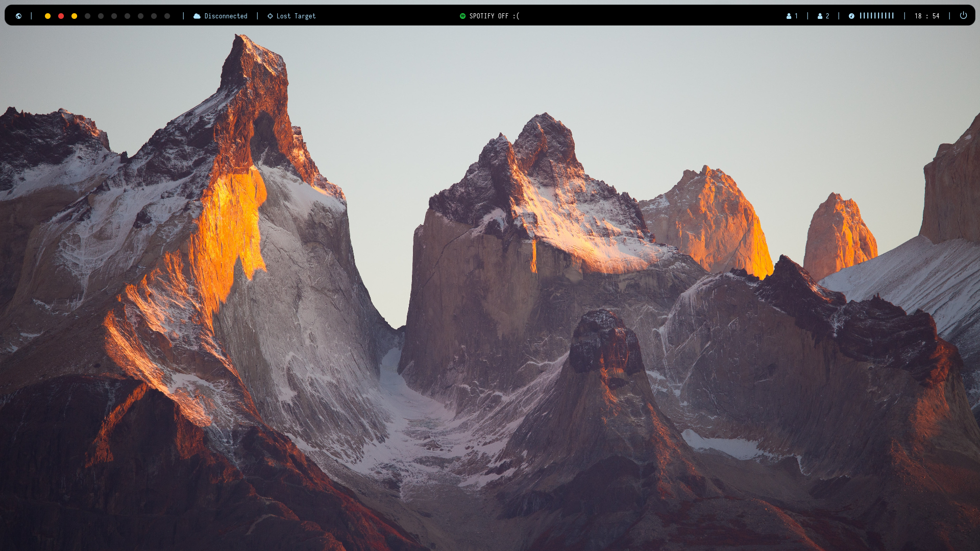
Task: Click the Lost Target label
Action: point(296,16)
